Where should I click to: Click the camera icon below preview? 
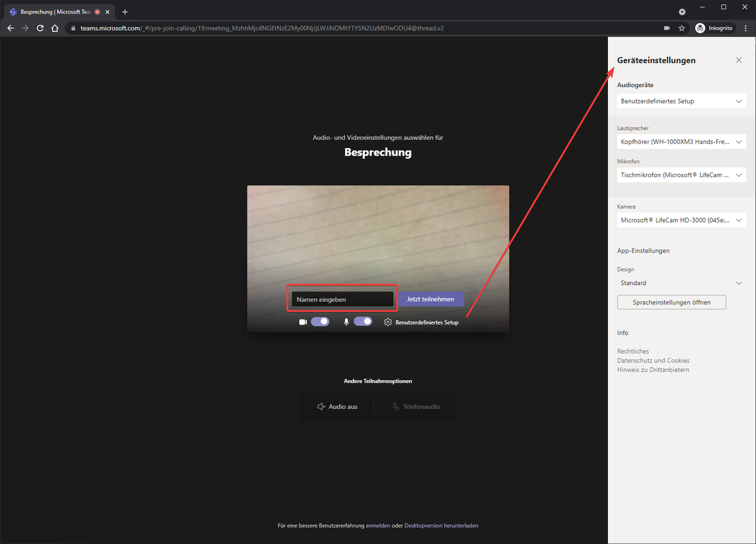coord(302,321)
